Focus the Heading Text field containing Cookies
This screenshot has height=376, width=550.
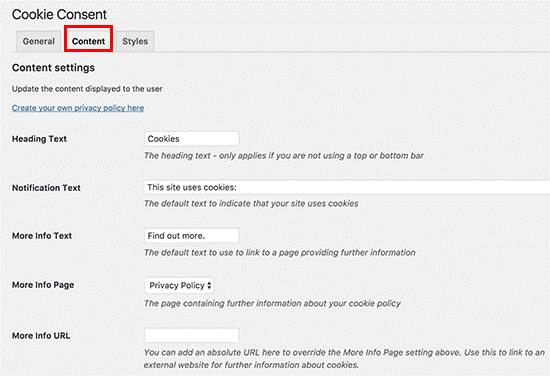point(192,139)
